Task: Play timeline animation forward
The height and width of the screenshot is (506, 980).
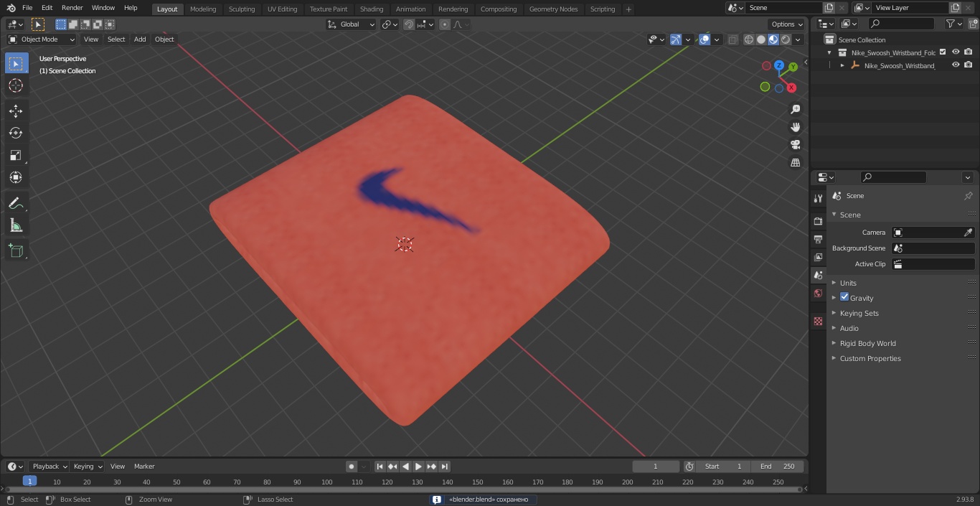Action: point(418,467)
